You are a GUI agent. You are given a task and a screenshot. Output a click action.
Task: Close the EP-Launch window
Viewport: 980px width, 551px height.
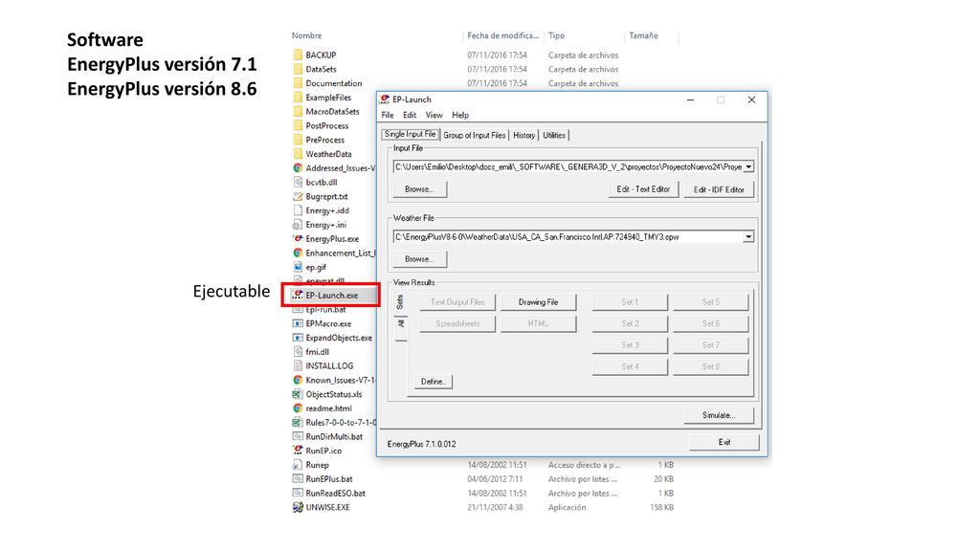click(751, 99)
